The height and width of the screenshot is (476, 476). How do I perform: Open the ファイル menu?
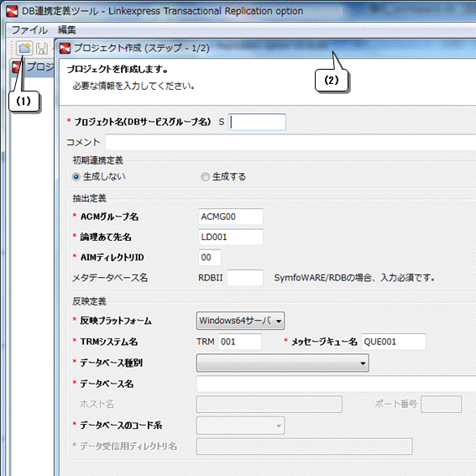click(x=29, y=29)
